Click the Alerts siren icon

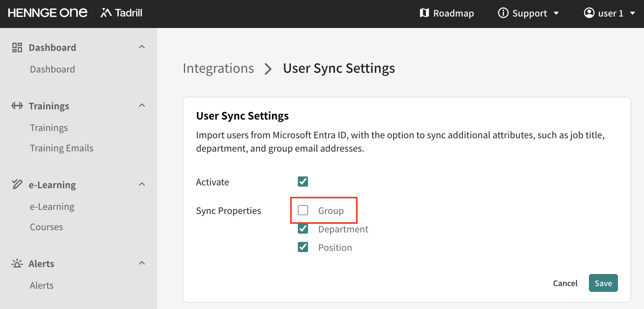tap(17, 263)
